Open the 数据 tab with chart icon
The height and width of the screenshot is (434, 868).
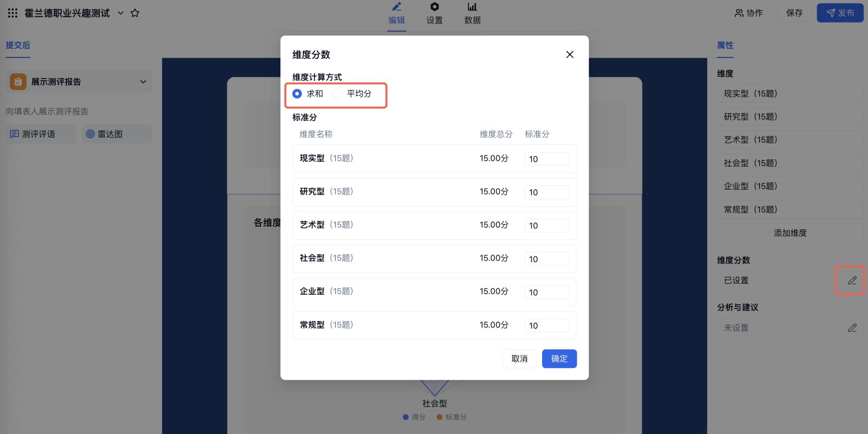(x=472, y=13)
